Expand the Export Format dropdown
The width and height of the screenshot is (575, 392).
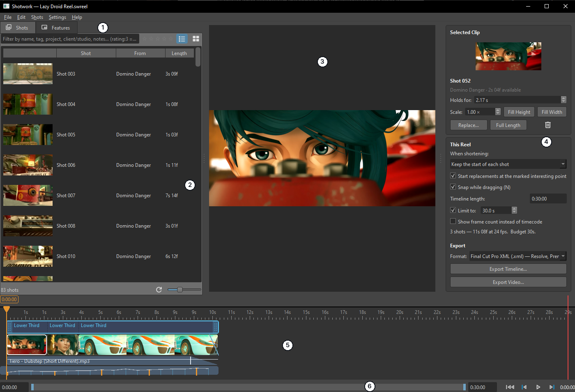tap(518, 256)
